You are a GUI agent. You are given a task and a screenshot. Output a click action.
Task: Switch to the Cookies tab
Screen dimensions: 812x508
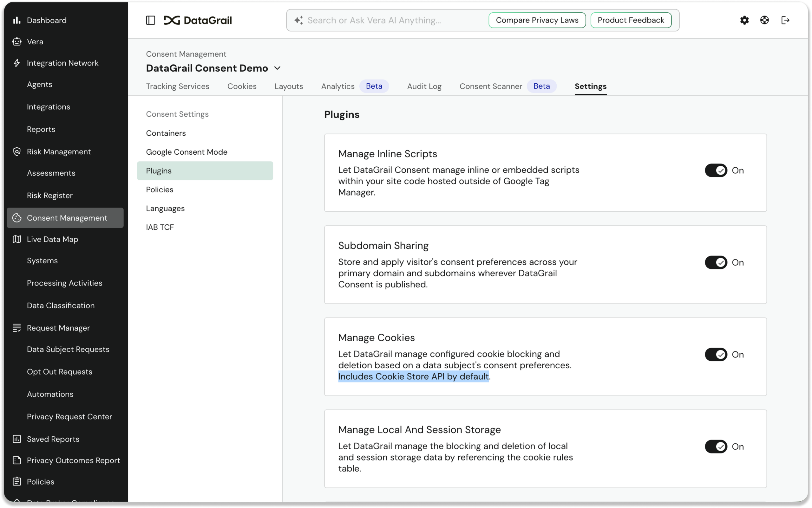(x=242, y=86)
